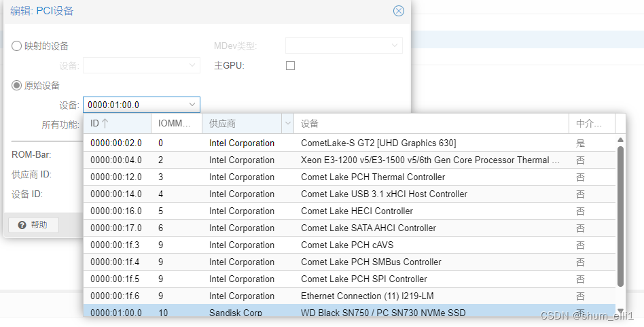The height and width of the screenshot is (327, 644).
Task: Select device 0000:00:17.0
Action: pyautogui.click(x=349, y=228)
